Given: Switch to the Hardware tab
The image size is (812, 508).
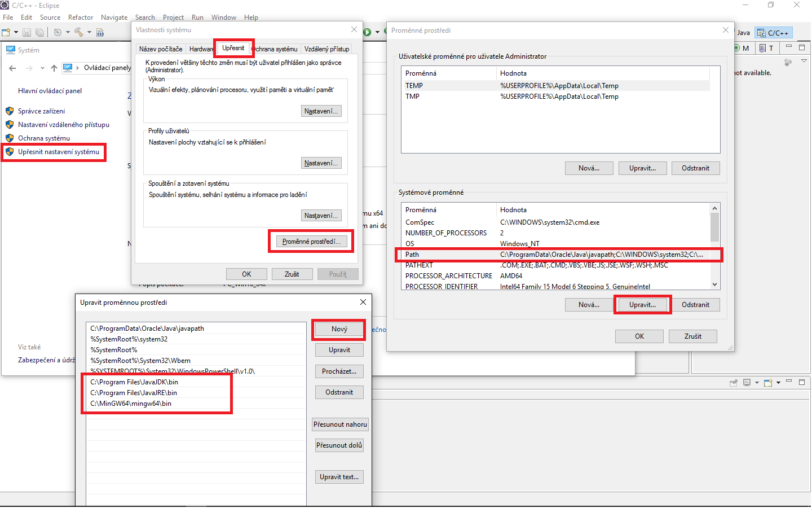Looking at the screenshot, I should click(201, 49).
